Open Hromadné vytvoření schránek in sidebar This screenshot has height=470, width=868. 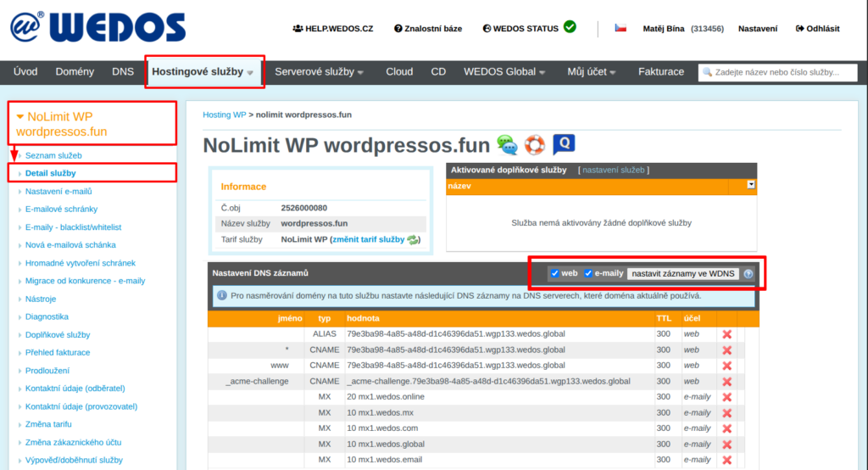pos(81,263)
